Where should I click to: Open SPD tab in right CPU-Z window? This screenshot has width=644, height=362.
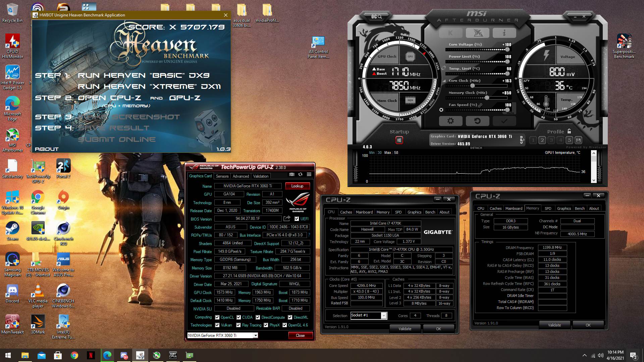(x=548, y=208)
